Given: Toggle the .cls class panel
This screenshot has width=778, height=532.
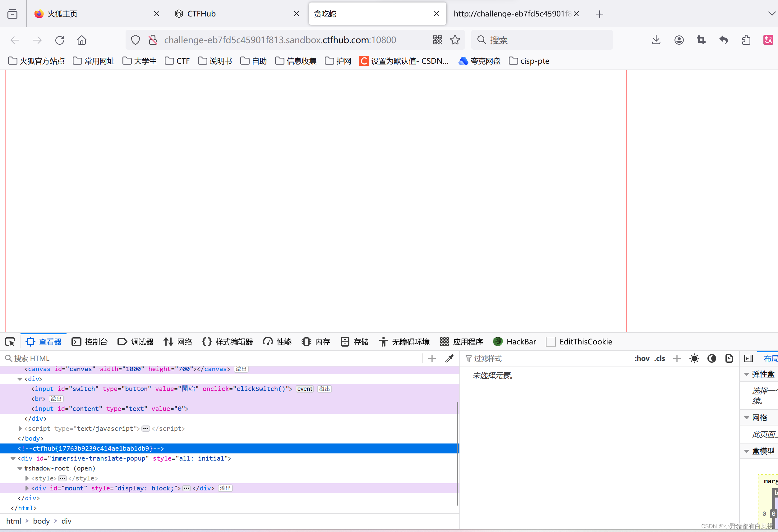Looking at the screenshot, I should 660,358.
